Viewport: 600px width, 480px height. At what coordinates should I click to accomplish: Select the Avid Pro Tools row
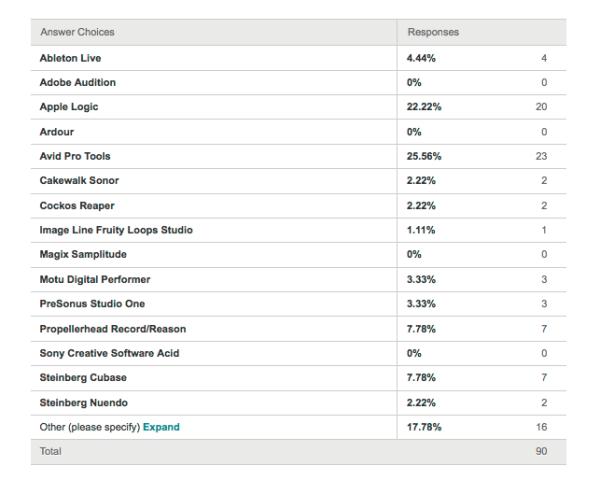[x=298, y=156]
